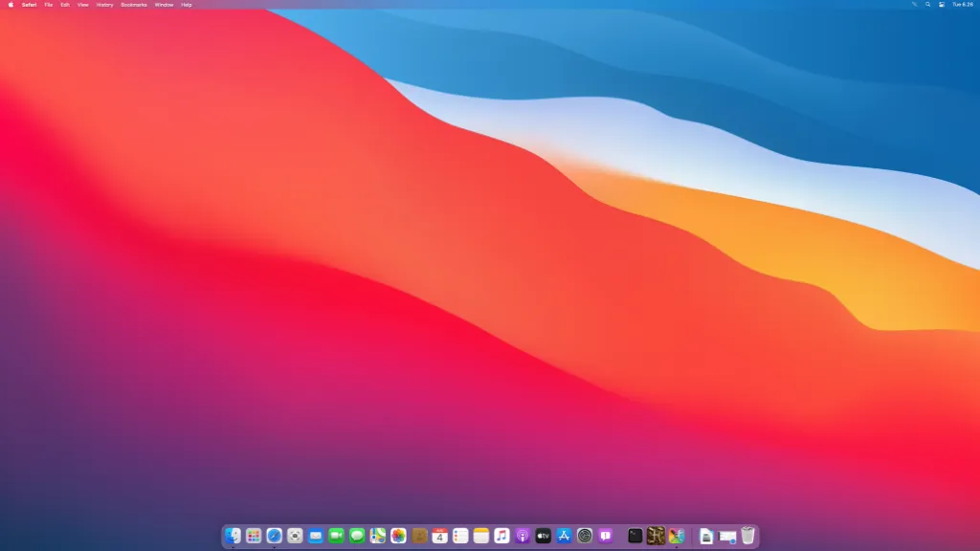Screen dimensions: 980x551
Task: Open the Mail app
Action: point(314,536)
